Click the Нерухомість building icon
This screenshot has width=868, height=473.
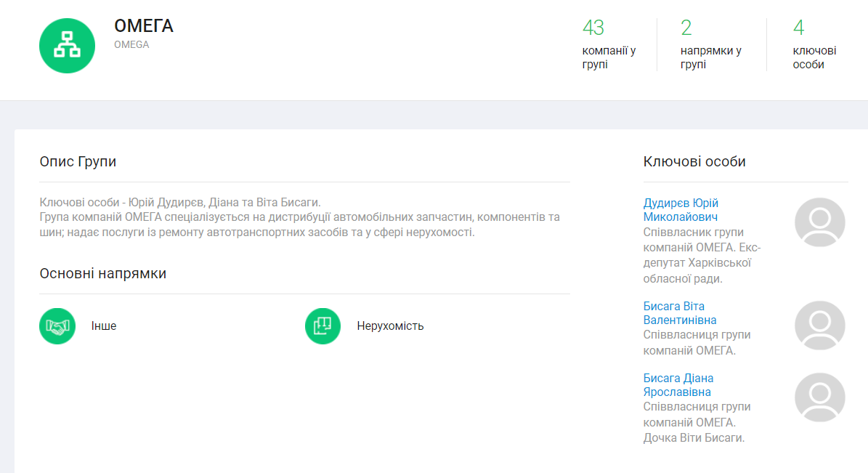pyautogui.click(x=323, y=326)
